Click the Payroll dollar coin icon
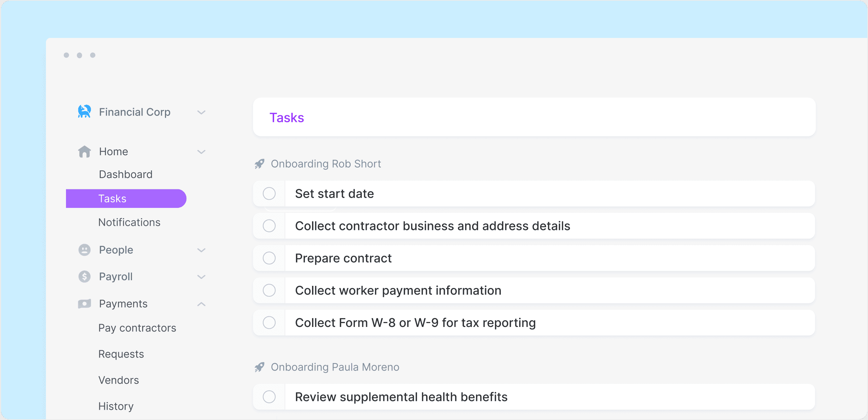The width and height of the screenshot is (868, 420). 84,277
